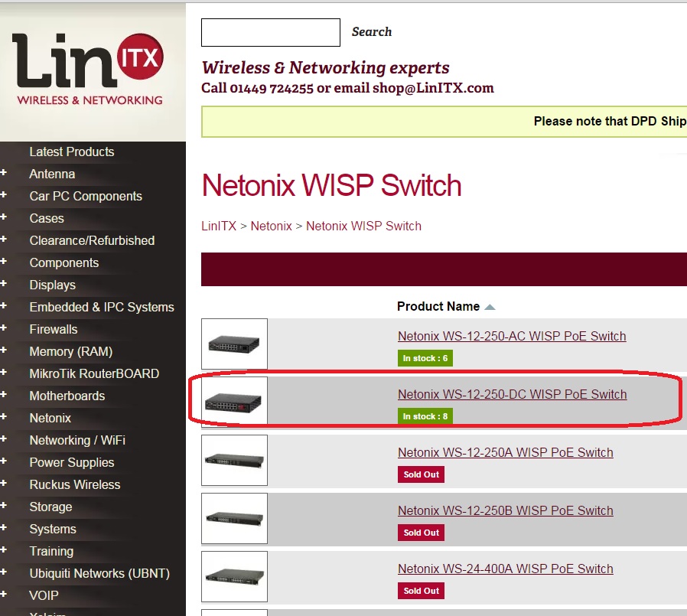Open Clearance/Refurbished category

coord(92,240)
